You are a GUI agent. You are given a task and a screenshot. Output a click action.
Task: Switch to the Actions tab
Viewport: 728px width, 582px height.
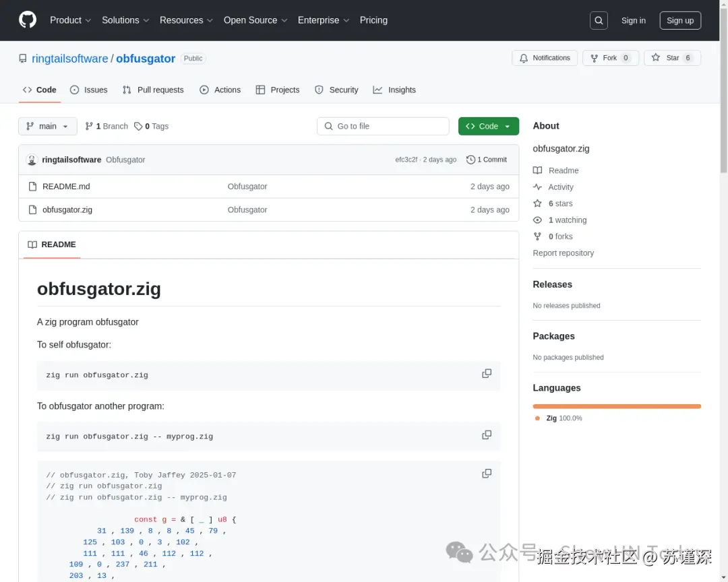coord(220,90)
